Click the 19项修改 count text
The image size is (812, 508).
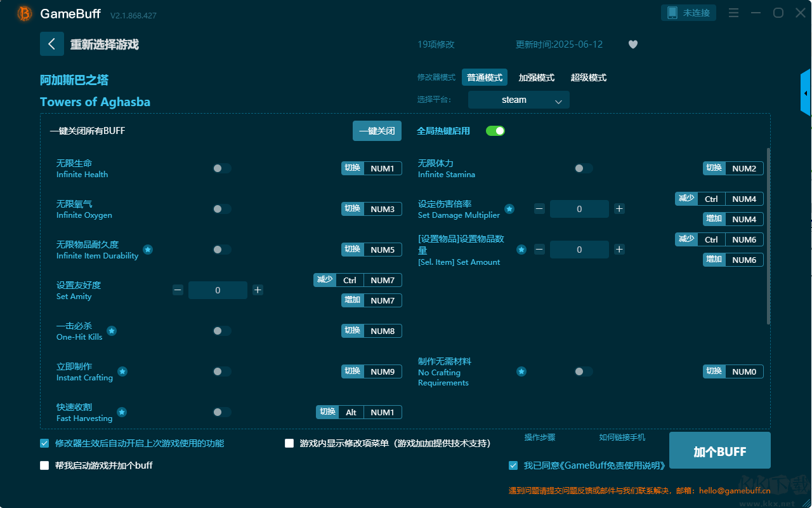(436, 44)
